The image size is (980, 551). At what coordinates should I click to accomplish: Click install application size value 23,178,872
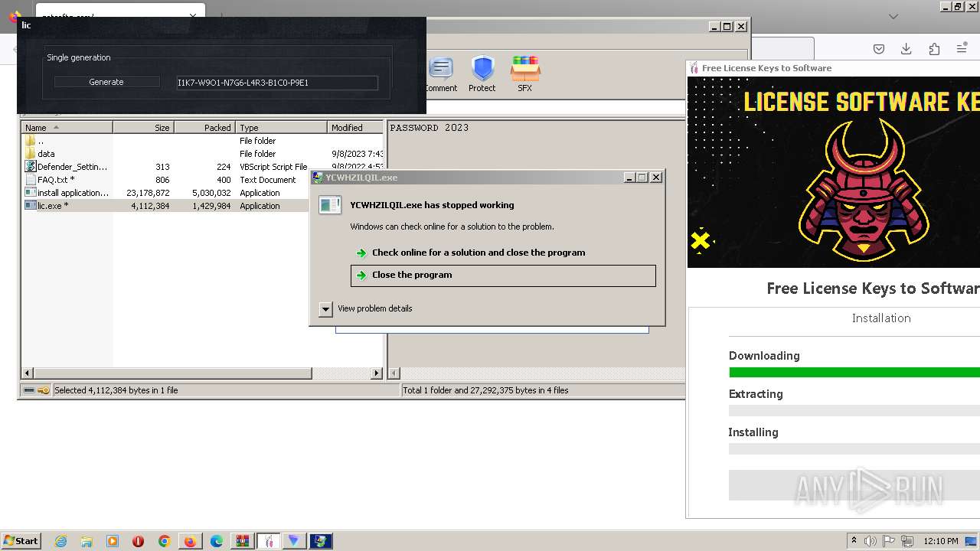tap(148, 193)
